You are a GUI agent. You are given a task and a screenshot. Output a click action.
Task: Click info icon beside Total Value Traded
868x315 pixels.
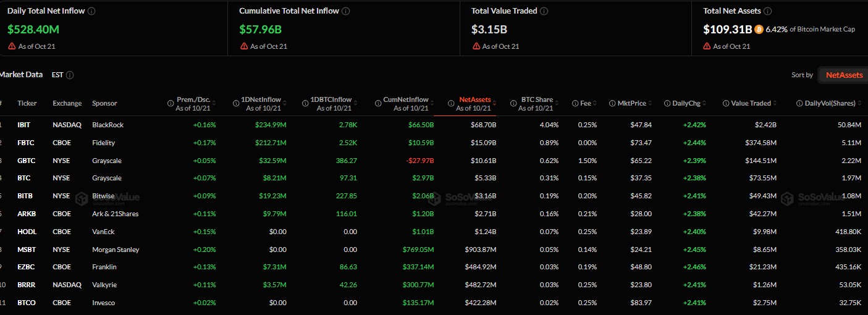coord(544,11)
